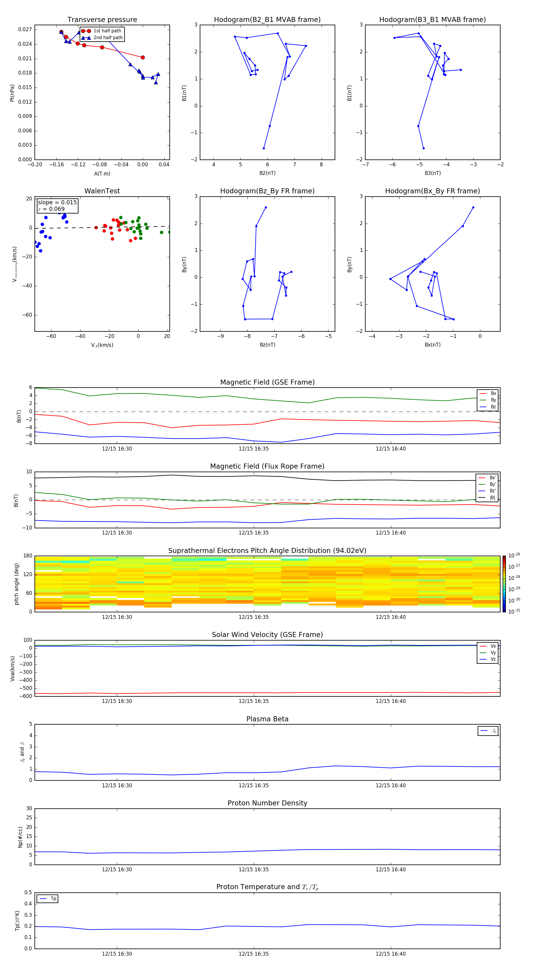Click the '10^-31' colorbar label
The height and width of the screenshot is (980, 535).
514,611
